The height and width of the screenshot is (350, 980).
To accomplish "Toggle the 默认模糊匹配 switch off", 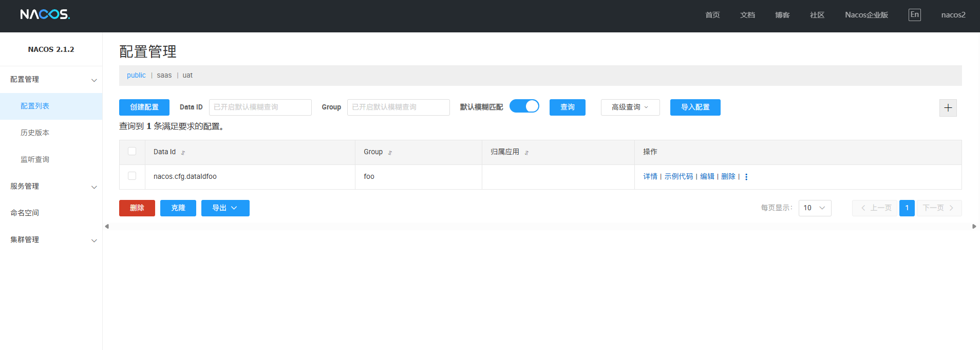I will (x=524, y=106).
